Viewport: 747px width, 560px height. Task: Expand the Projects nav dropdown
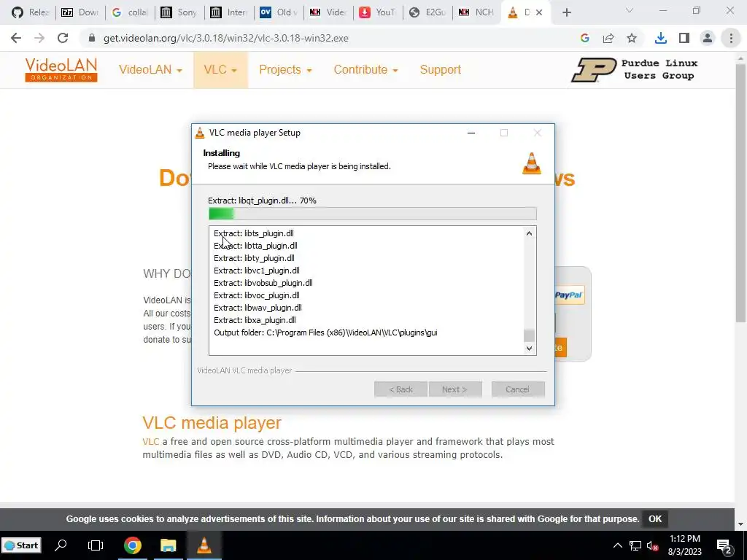(x=285, y=69)
